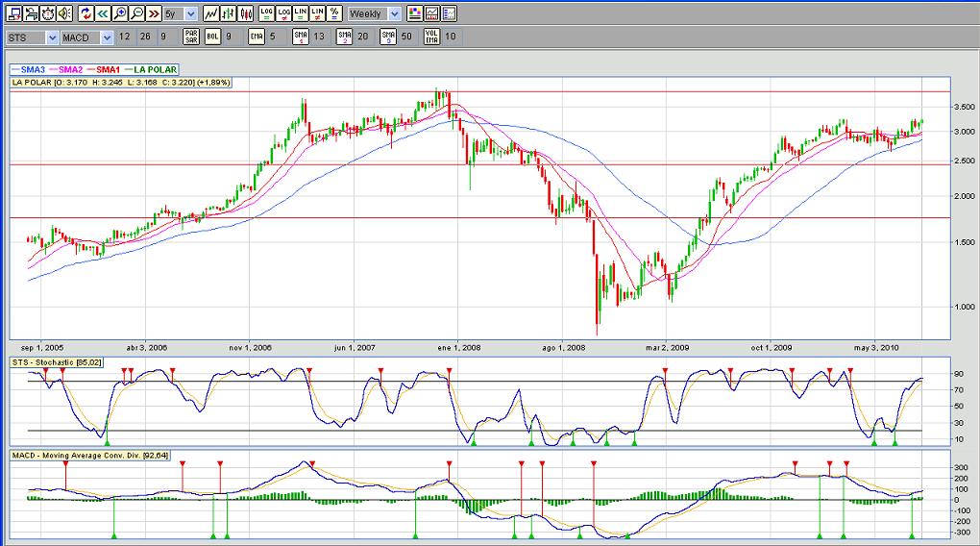Screen dimensions: 980x546
Task: Open the color palette settings icon
Action: [x=414, y=13]
